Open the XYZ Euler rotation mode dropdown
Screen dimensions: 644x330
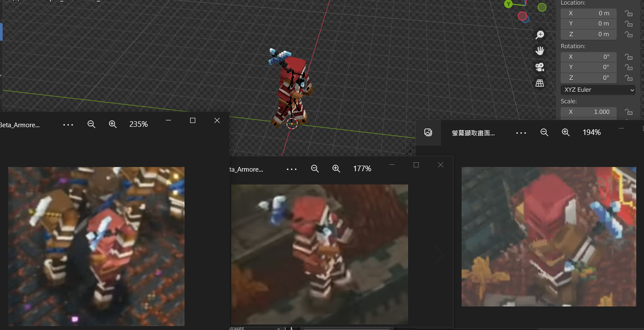598,90
